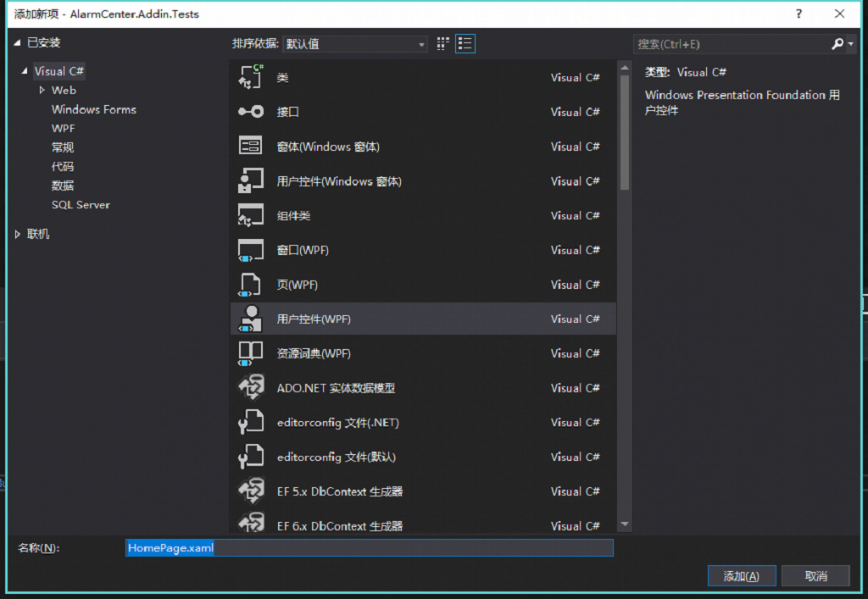The image size is (868, 599).
Task: Choose the 窗体(Windows 窗体) icon
Action: [x=250, y=147]
